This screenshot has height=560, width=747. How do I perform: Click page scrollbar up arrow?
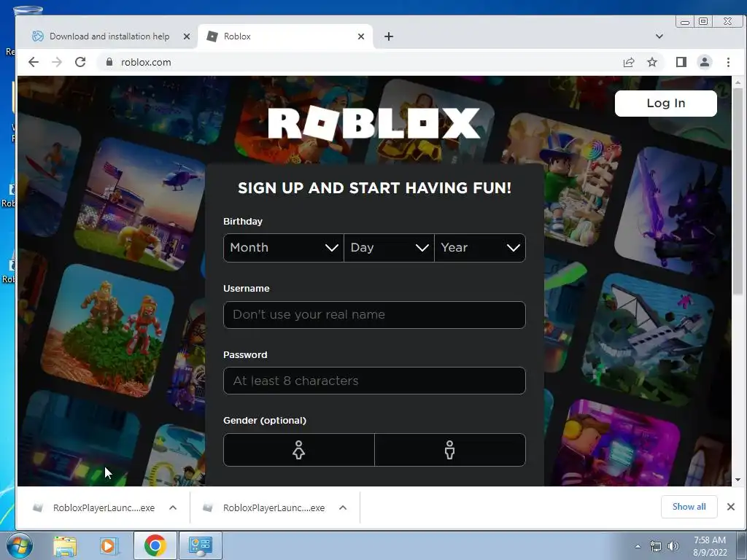click(738, 83)
